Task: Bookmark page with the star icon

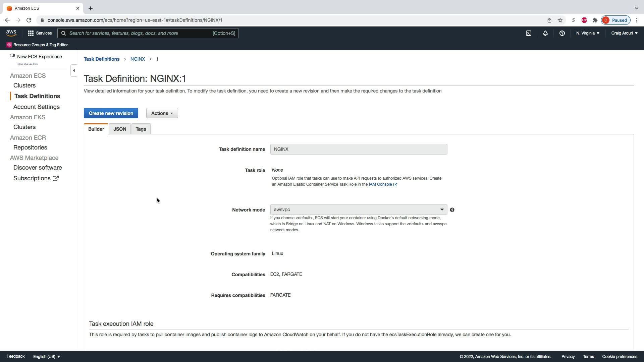Action: point(560,20)
